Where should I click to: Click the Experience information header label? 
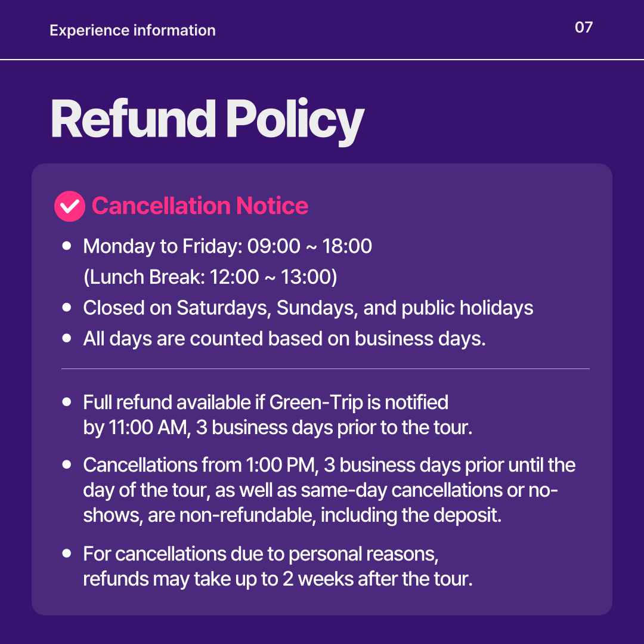(x=132, y=30)
